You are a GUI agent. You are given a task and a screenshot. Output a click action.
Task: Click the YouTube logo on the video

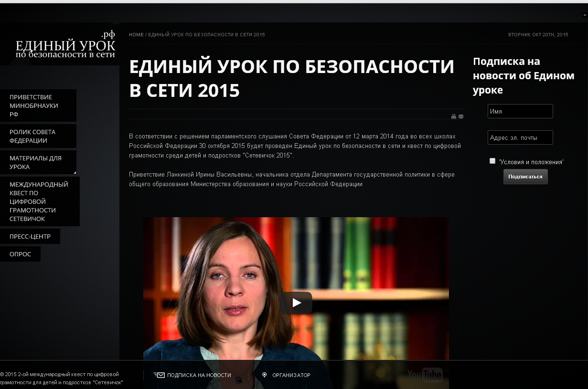pos(425,375)
